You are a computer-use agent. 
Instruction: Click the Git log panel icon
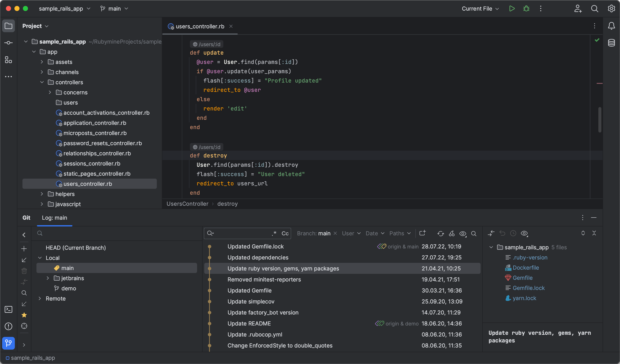(8, 342)
